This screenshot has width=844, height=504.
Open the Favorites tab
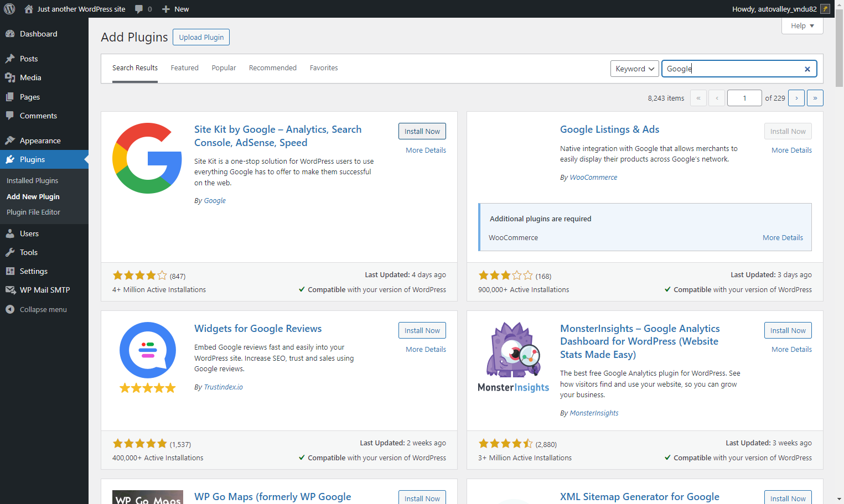324,68
